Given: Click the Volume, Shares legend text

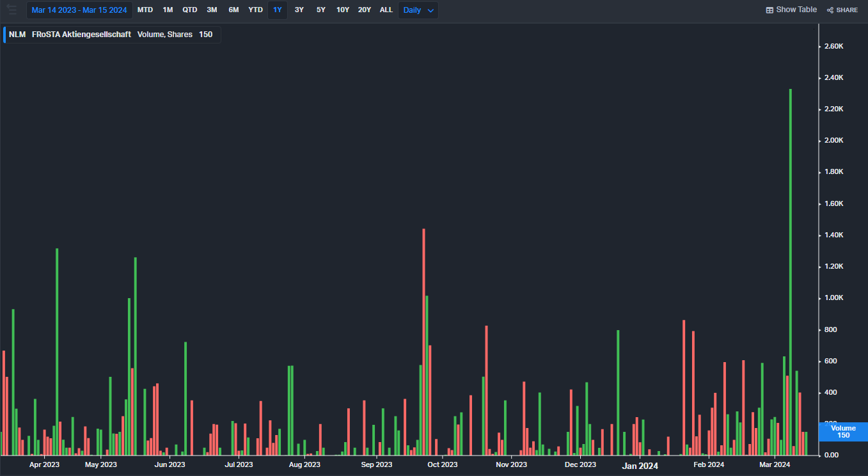Looking at the screenshot, I should click(x=165, y=35).
